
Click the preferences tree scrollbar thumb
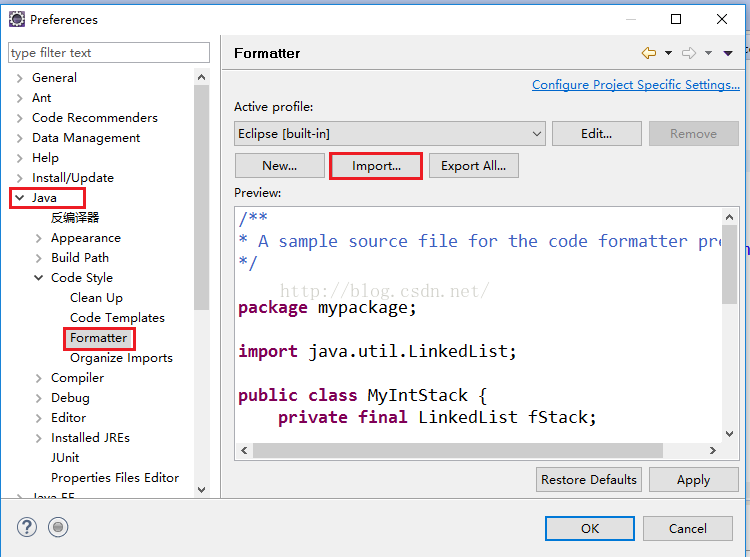point(201,198)
